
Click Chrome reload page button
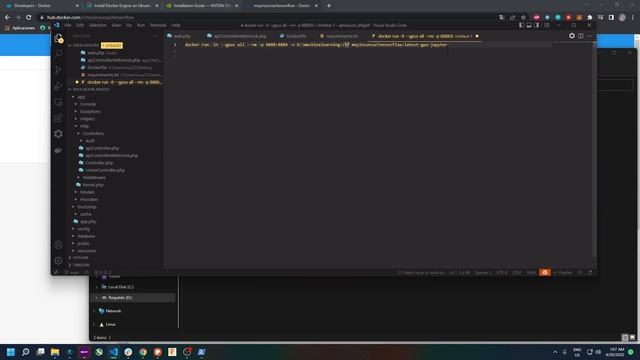pyautogui.click(x=29, y=17)
